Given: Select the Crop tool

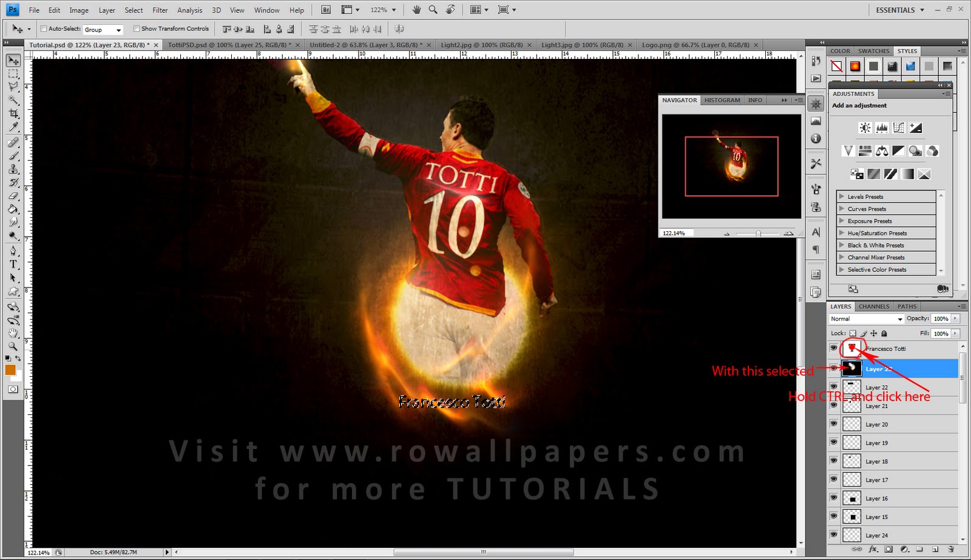Looking at the screenshot, I should coord(13,113).
